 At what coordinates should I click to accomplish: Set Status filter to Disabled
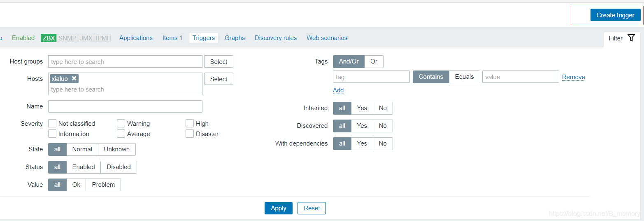click(119, 167)
